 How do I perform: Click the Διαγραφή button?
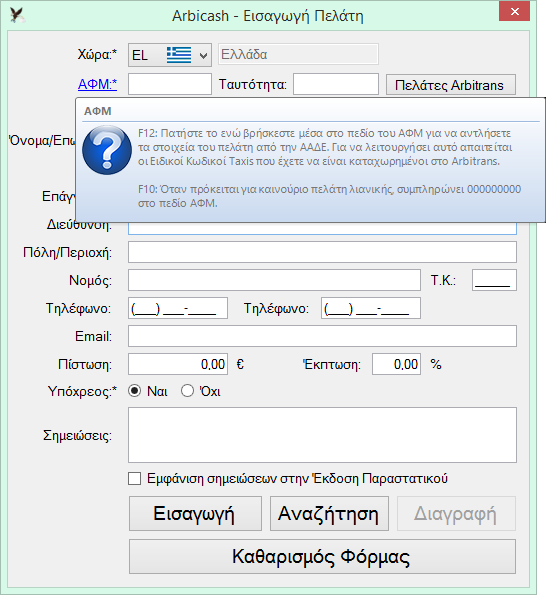(456, 513)
